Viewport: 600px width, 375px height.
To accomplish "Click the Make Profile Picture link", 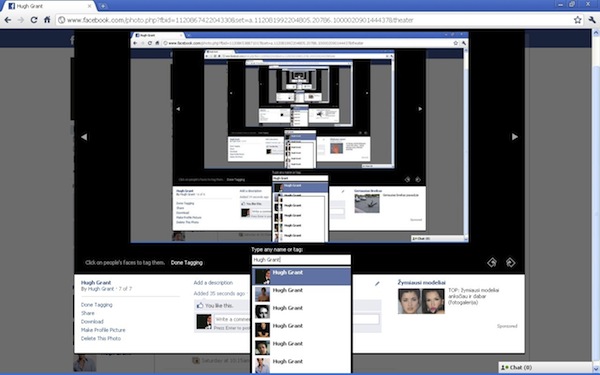I will click(x=103, y=330).
